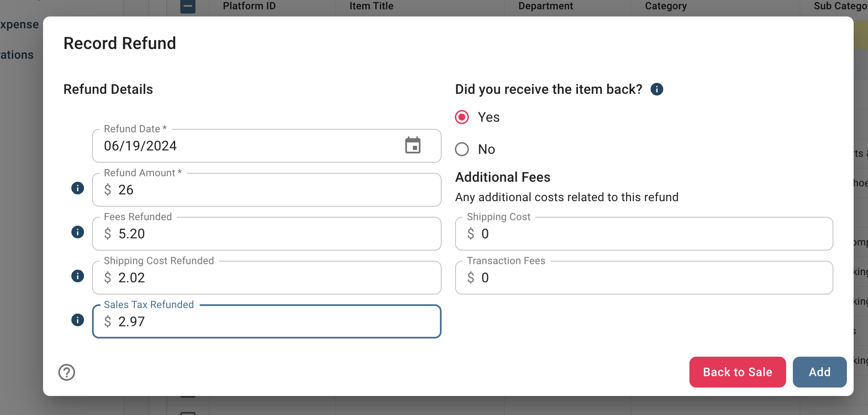Sort by the Department column header

545,6
